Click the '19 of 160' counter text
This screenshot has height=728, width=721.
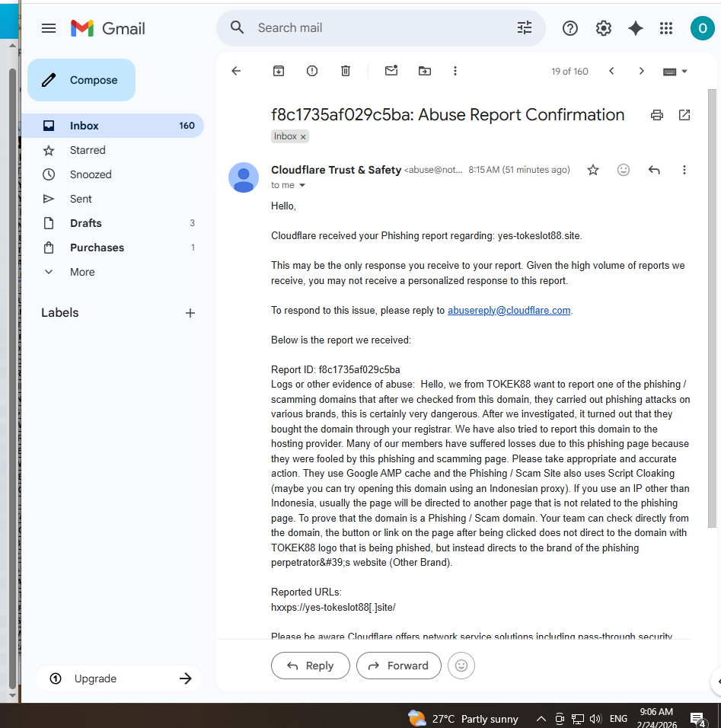point(569,72)
